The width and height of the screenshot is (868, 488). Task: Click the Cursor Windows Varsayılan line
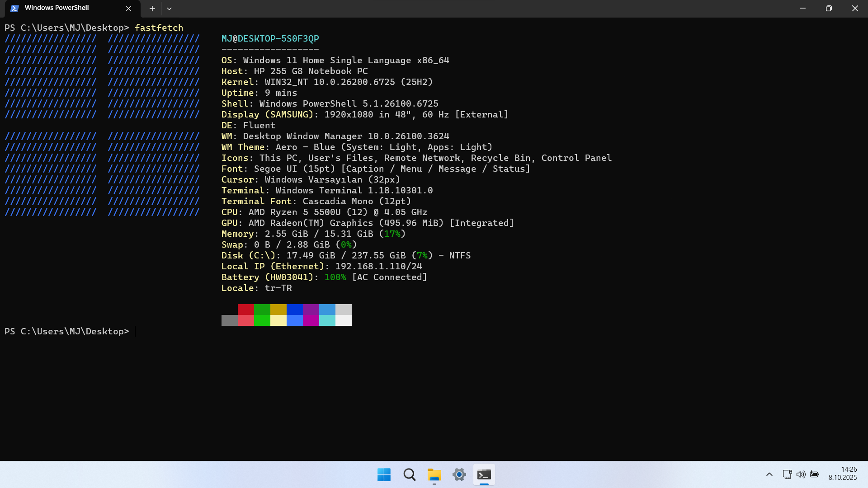point(311,179)
